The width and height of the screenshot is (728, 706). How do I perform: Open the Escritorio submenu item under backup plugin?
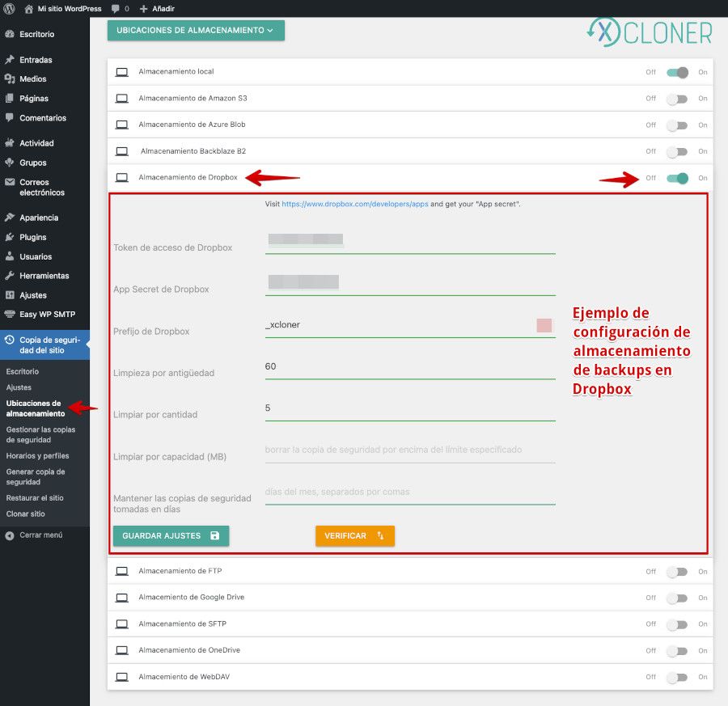tap(23, 371)
